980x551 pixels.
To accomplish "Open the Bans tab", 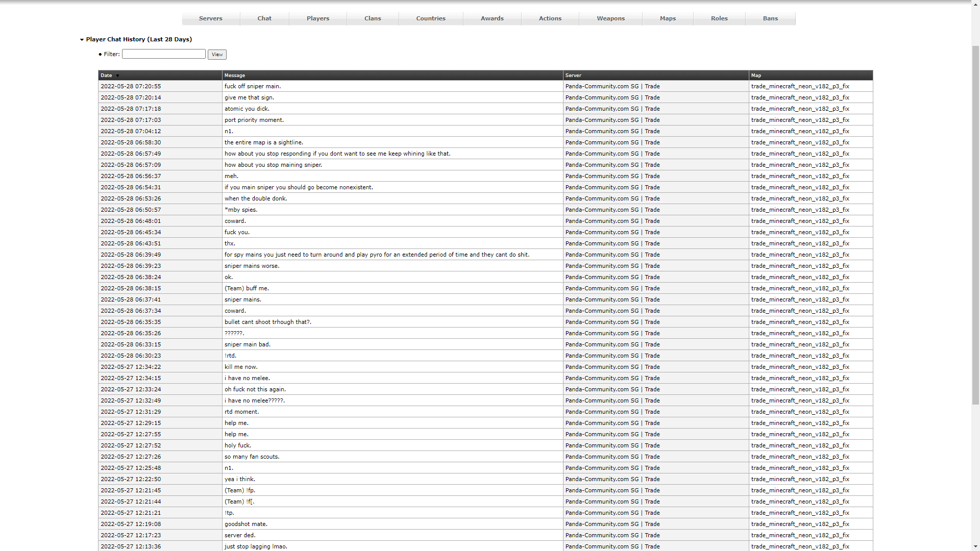I will tap(770, 18).
